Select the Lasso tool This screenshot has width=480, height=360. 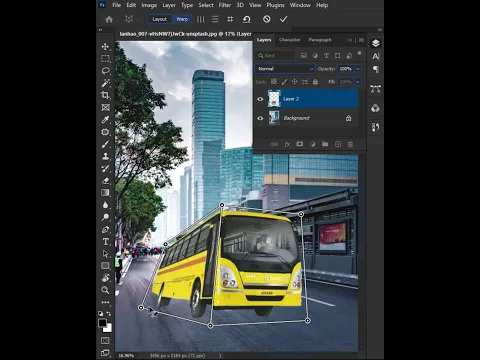(105, 71)
